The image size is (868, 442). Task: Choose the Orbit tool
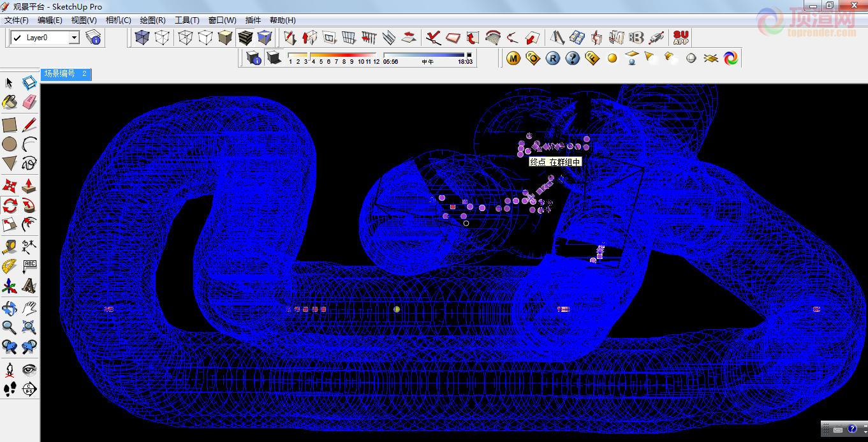[10, 309]
